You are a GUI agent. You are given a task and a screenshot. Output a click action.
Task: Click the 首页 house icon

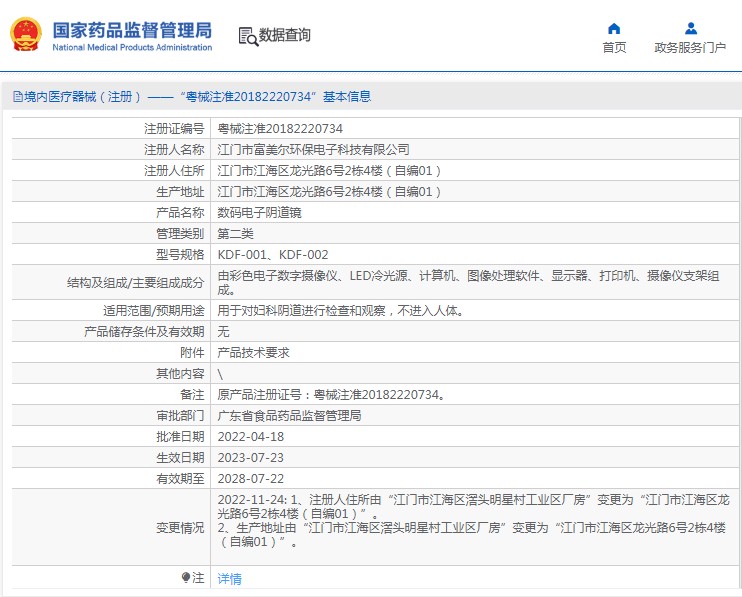(x=614, y=28)
